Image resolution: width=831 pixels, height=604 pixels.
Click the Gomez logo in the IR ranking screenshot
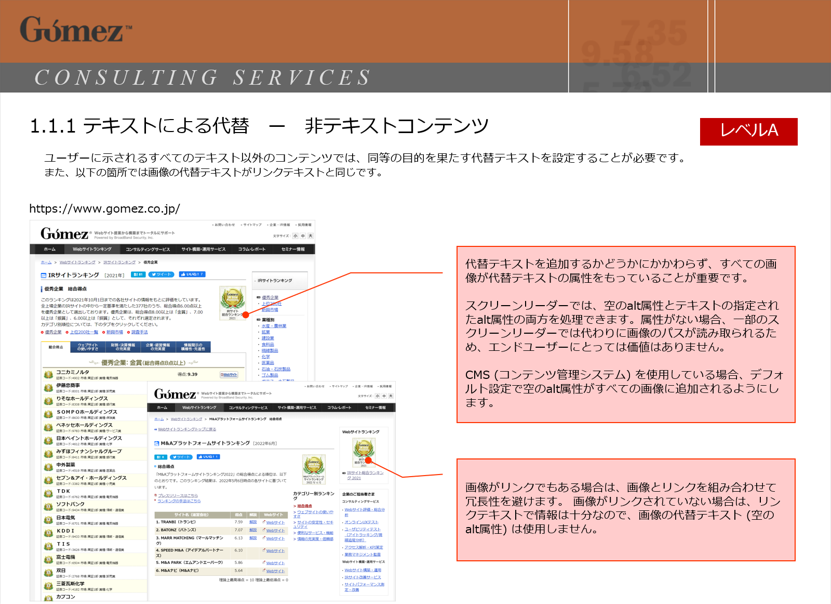pyautogui.click(x=64, y=234)
